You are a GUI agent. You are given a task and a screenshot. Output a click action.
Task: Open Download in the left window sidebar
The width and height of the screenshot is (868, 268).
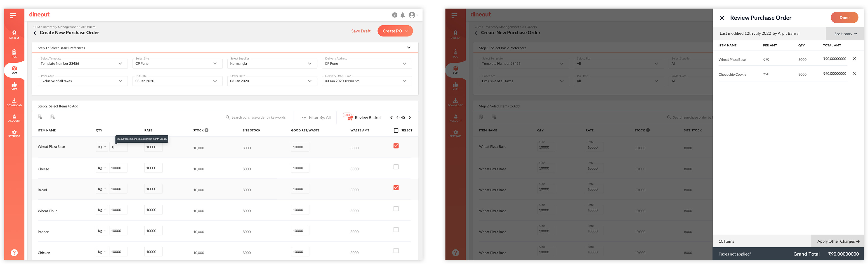click(x=14, y=102)
